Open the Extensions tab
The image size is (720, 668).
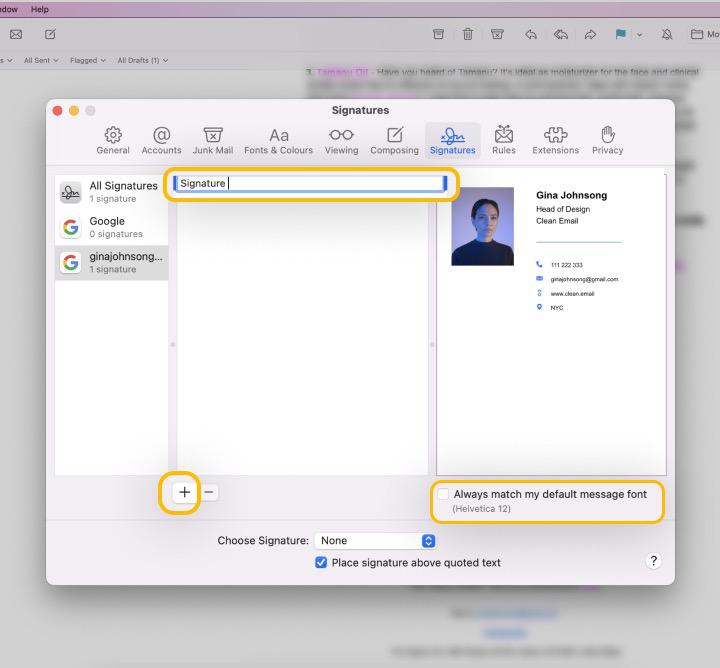click(555, 140)
